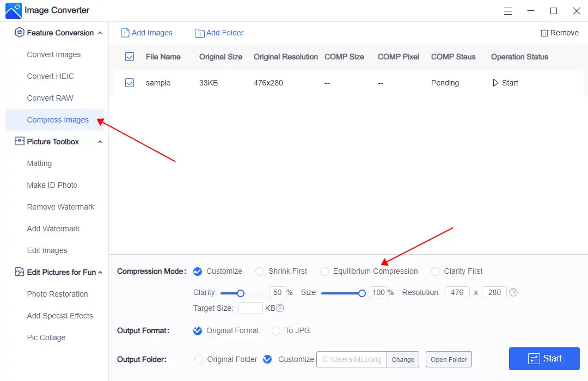The width and height of the screenshot is (588, 381).
Task: Click the Feature Conversion section icon
Action: [x=20, y=33]
